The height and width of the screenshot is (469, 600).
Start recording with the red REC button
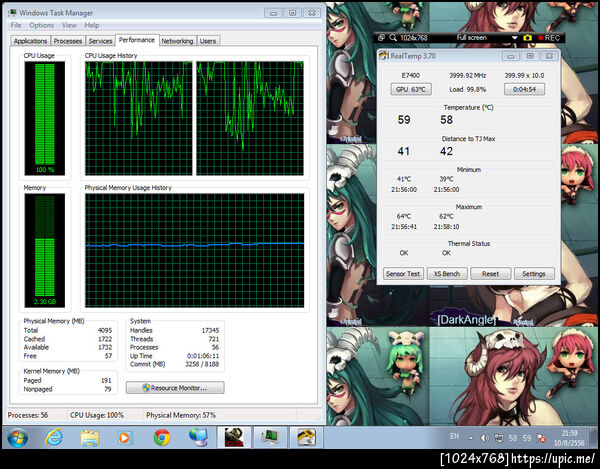click(549, 38)
